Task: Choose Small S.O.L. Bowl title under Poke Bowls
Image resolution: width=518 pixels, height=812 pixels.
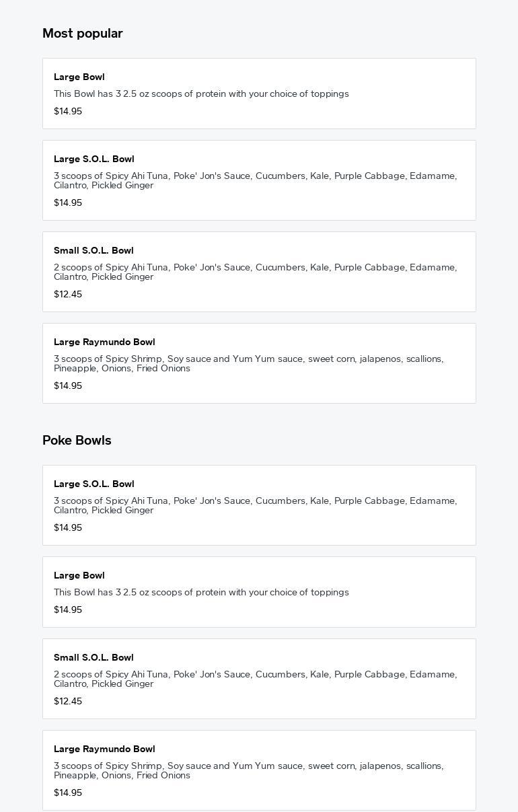Action: [x=94, y=658]
